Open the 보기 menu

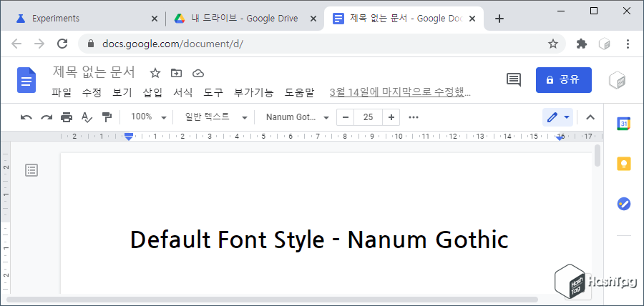(x=122, y=93)
